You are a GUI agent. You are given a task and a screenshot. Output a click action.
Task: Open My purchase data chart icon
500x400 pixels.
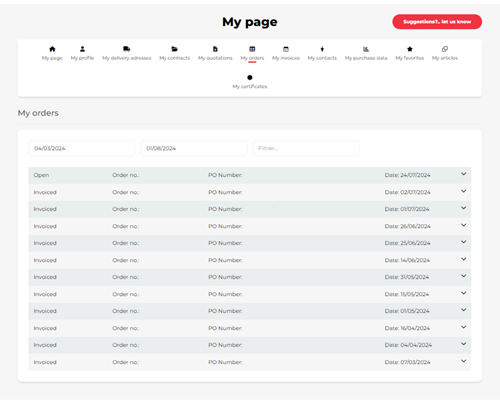[x=366, y=49]
